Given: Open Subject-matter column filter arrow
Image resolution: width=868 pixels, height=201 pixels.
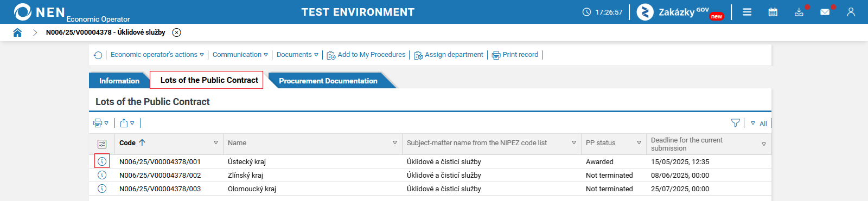Looking at the screenshot, I should pos(574,143).
